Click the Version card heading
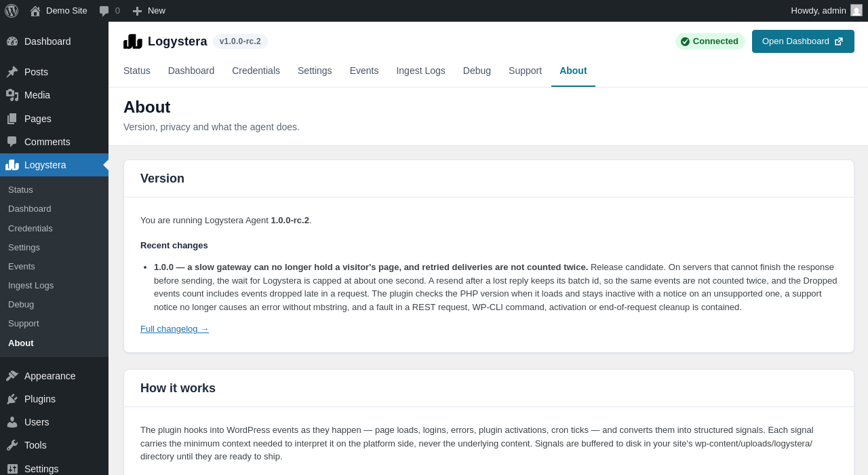This screenshot has height=475, width=868. [x=162, y=178]
